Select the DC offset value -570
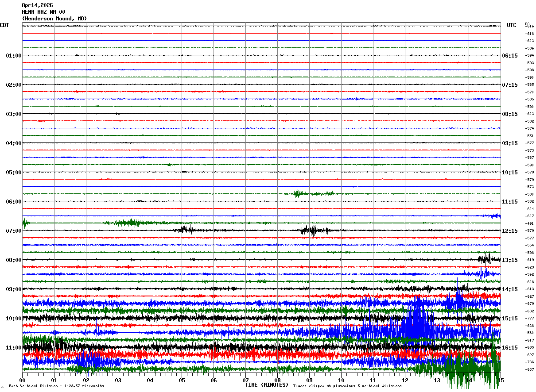The width and height of the screenshot is (536, 392). (x=529, y=92)
